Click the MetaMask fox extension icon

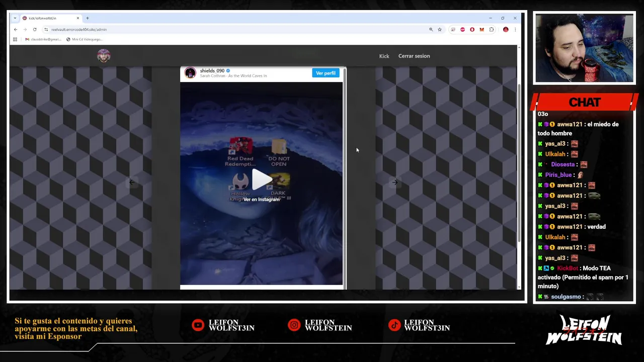point(481,30)
